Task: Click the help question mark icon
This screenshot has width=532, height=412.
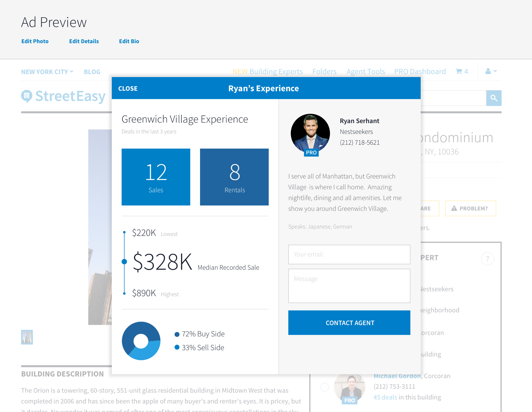Action: click(487, 259)
